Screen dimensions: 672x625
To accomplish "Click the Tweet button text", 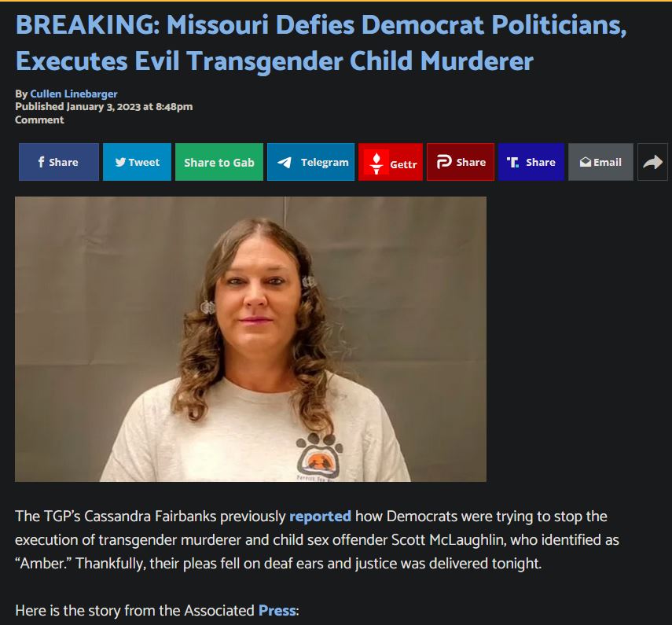I will 144,162.
